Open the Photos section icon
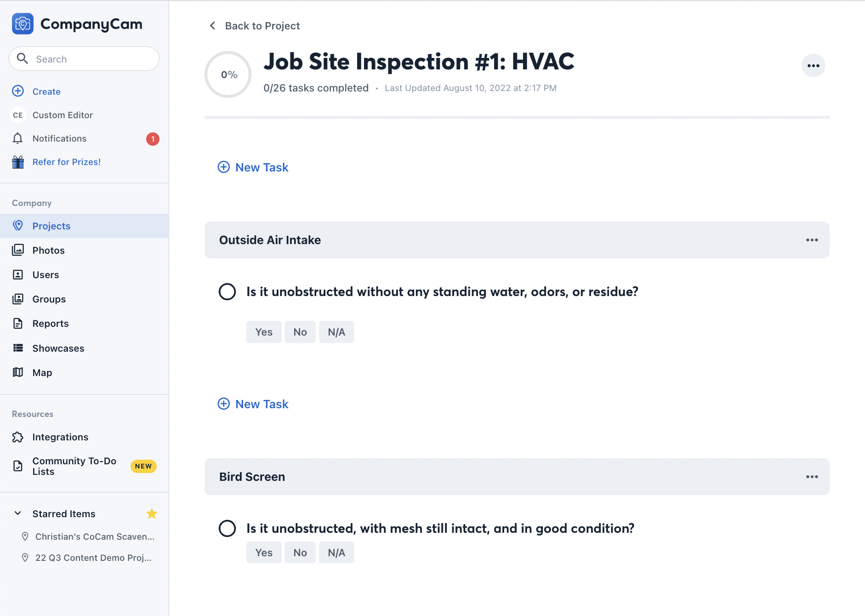The width and height of the screenshot is (865, 616). [x=18, y=250]
